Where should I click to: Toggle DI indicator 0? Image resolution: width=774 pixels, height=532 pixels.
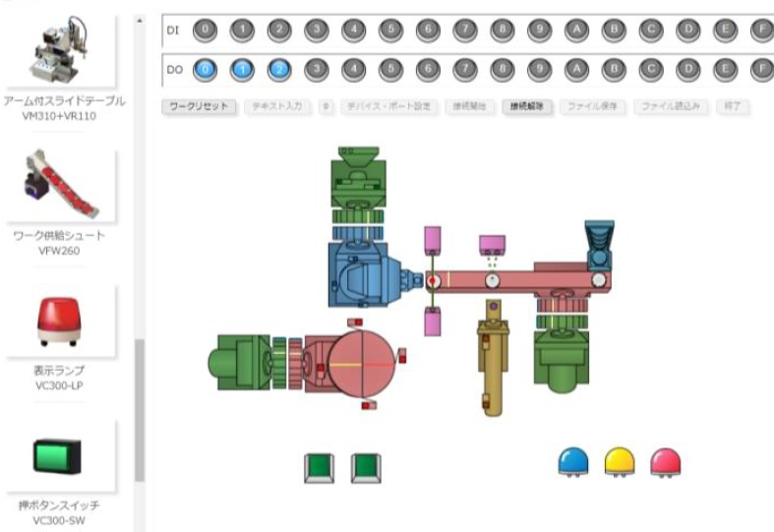click(204, 30)
